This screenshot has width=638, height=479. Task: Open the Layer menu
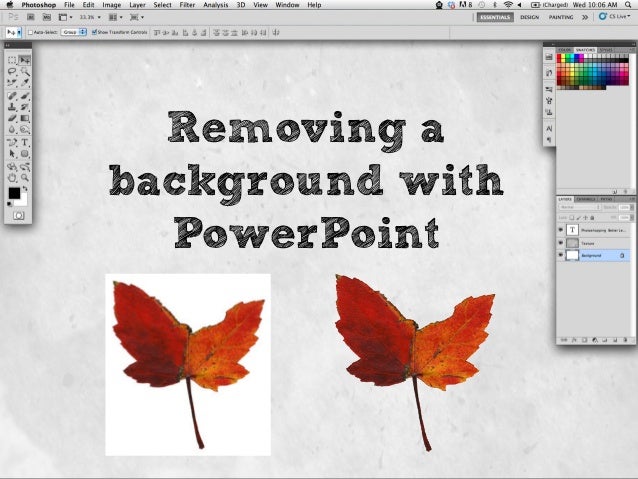137,5
